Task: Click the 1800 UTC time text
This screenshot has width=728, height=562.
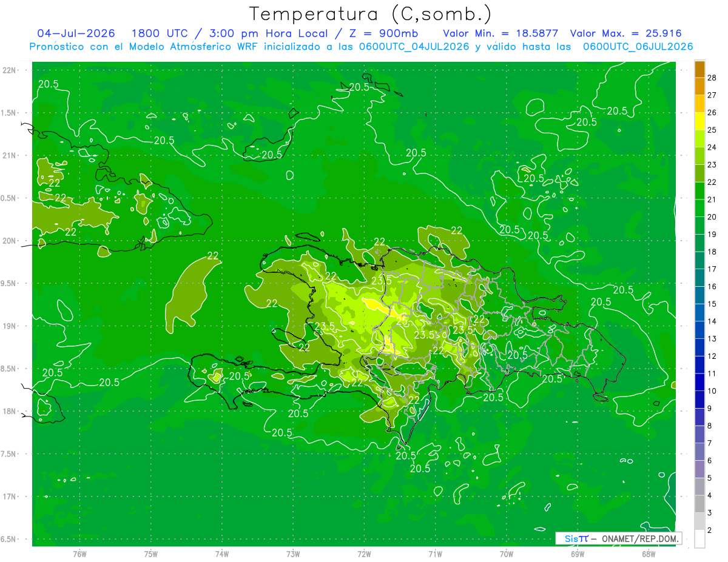Action: [160, 33]
